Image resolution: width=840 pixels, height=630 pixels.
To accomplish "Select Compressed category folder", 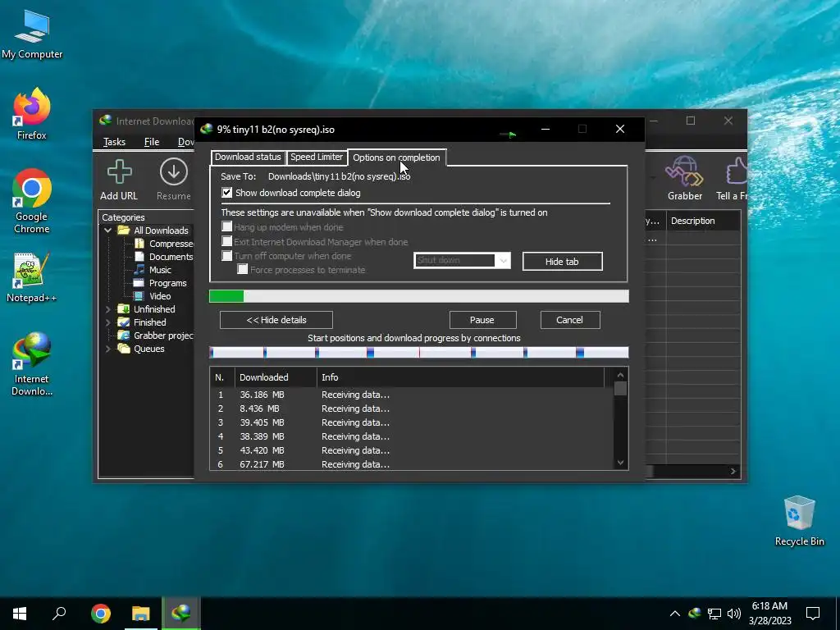I will click(x=164, y=244).
